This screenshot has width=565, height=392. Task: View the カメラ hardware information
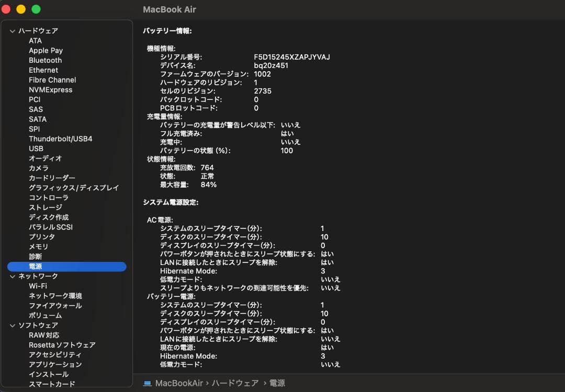click(x=39, y=168)
